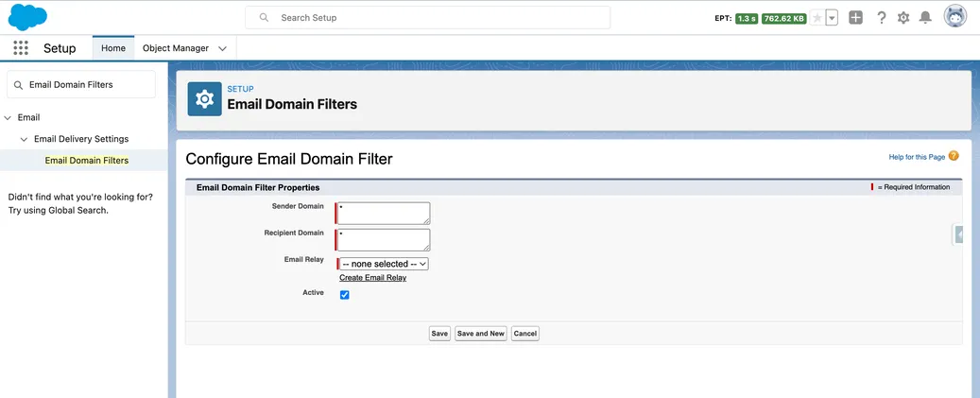
Task: Open the Create Email Relay link
Action: point(373,278)
